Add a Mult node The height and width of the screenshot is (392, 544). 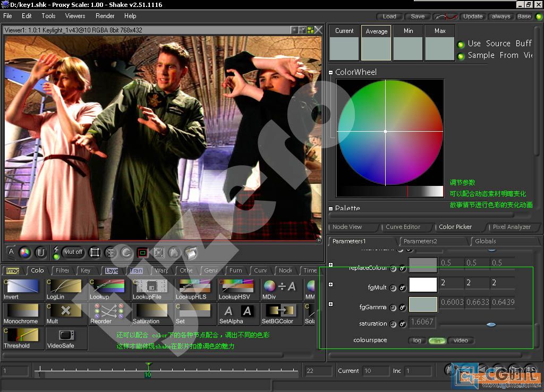[66, 314]
